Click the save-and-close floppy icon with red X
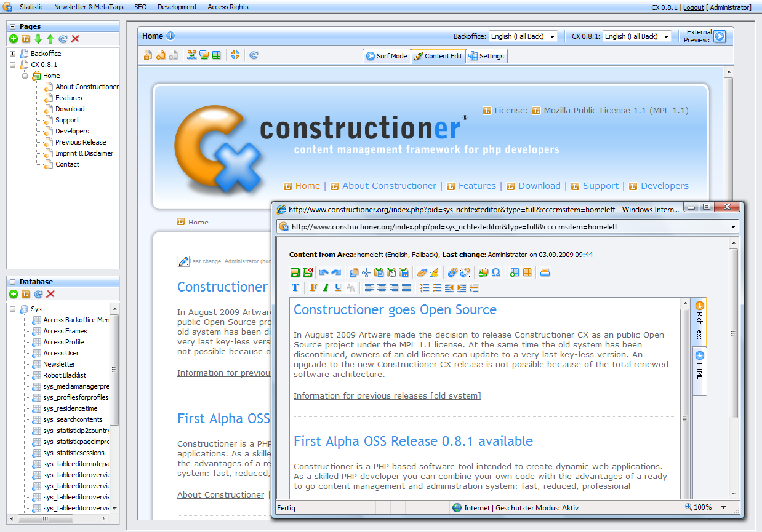The width and height of the screenshot is (762, 532). tap(308, 272)
